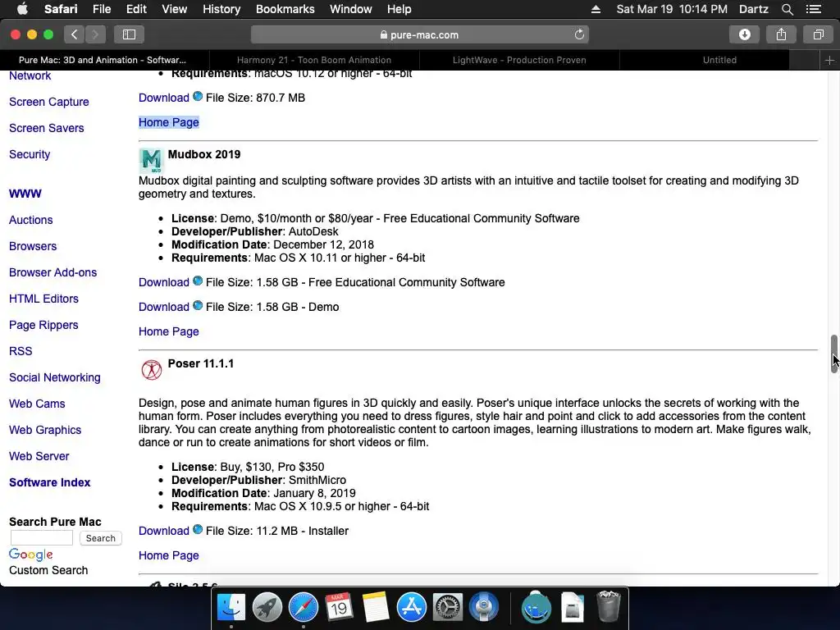The image size is (840, 630).
Task: Launch Launchpad rocket from the Dock
Action: coord(267,607)
